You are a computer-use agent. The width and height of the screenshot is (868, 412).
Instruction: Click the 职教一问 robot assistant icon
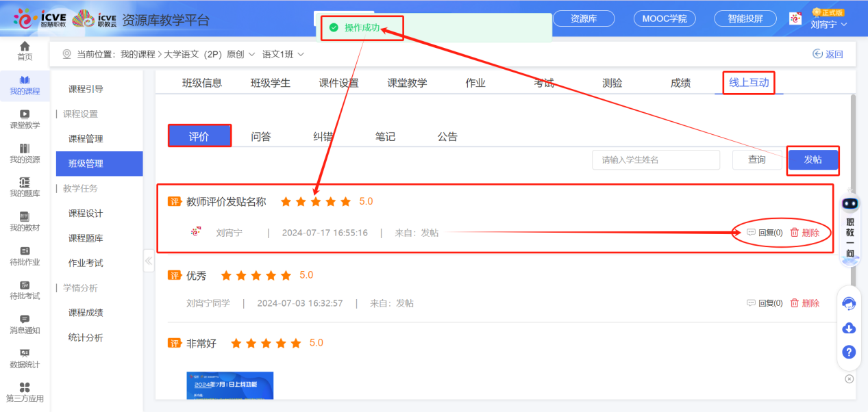click(850, 204)
